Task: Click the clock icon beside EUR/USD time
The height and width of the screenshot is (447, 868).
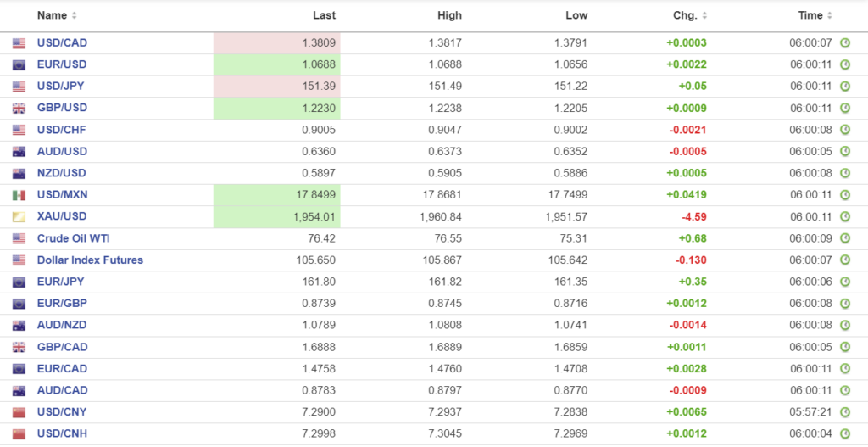Action: pos(844,64)
